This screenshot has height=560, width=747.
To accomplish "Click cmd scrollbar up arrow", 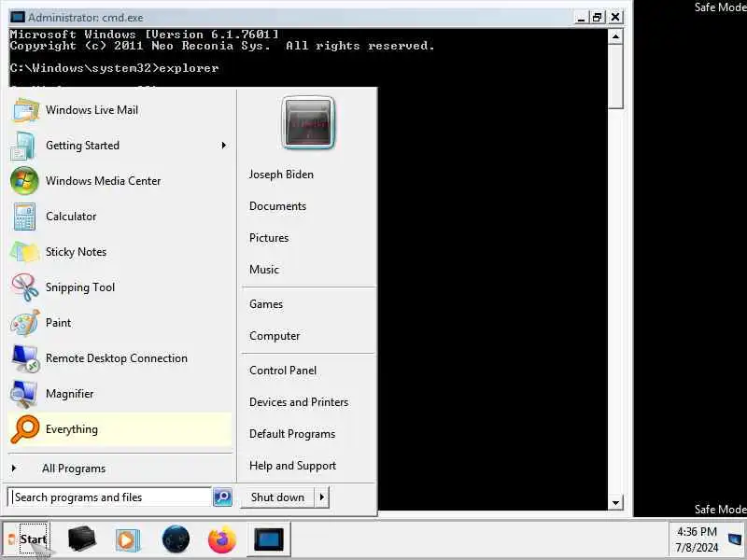I will click(x=615, y=36).
